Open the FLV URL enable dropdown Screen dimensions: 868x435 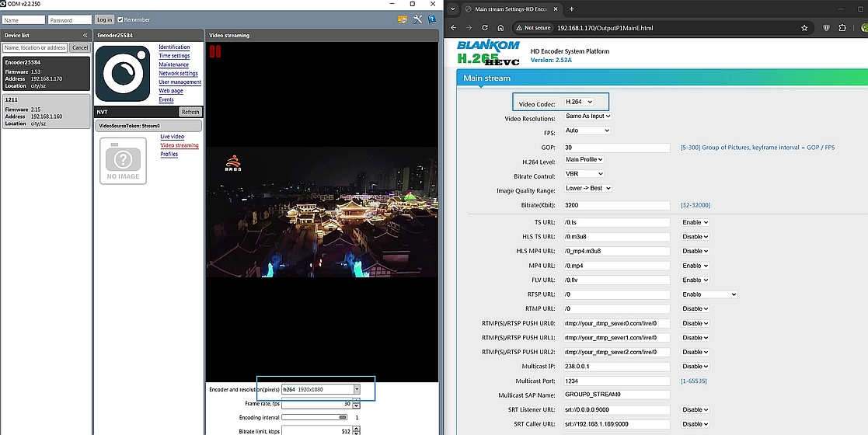point(695,280)
